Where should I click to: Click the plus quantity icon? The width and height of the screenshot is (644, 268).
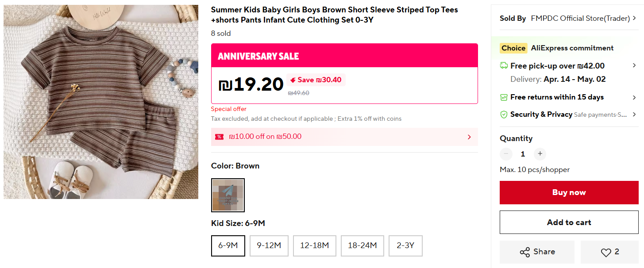539,154
